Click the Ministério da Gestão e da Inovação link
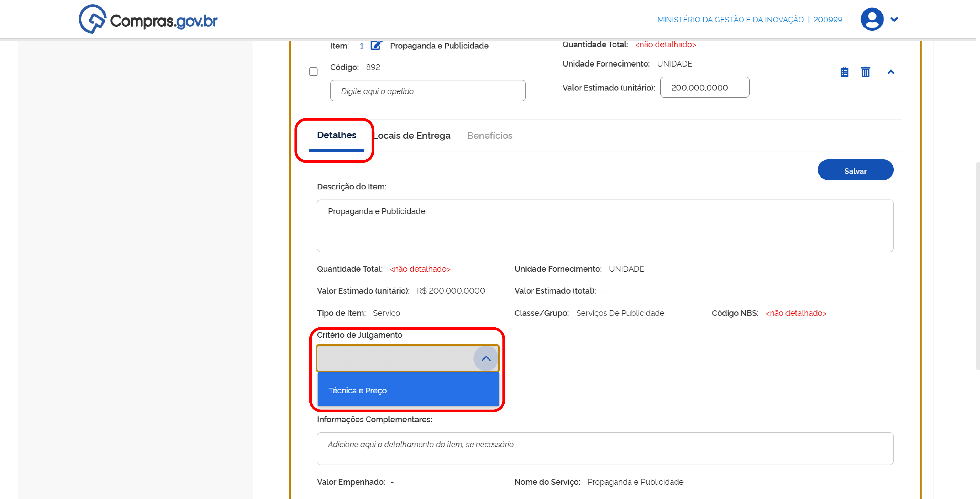Screen dimensions: 980x499 (x=730, y=20)
